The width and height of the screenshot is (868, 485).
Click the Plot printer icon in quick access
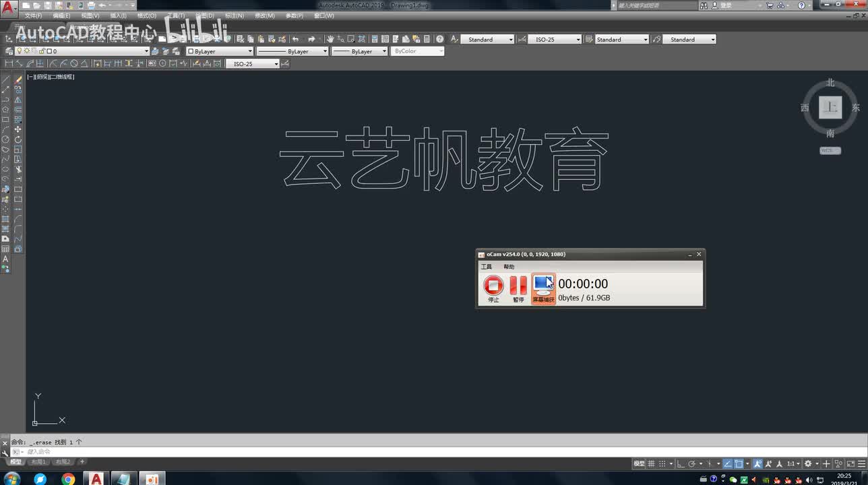tap(91, 5)
